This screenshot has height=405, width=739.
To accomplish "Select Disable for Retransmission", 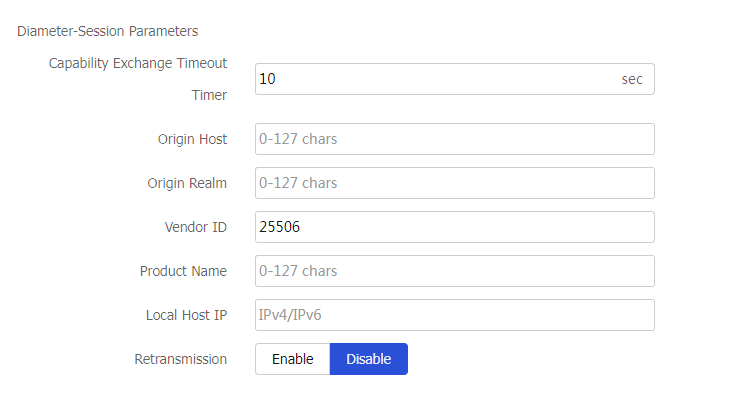I will click(368, 359).
